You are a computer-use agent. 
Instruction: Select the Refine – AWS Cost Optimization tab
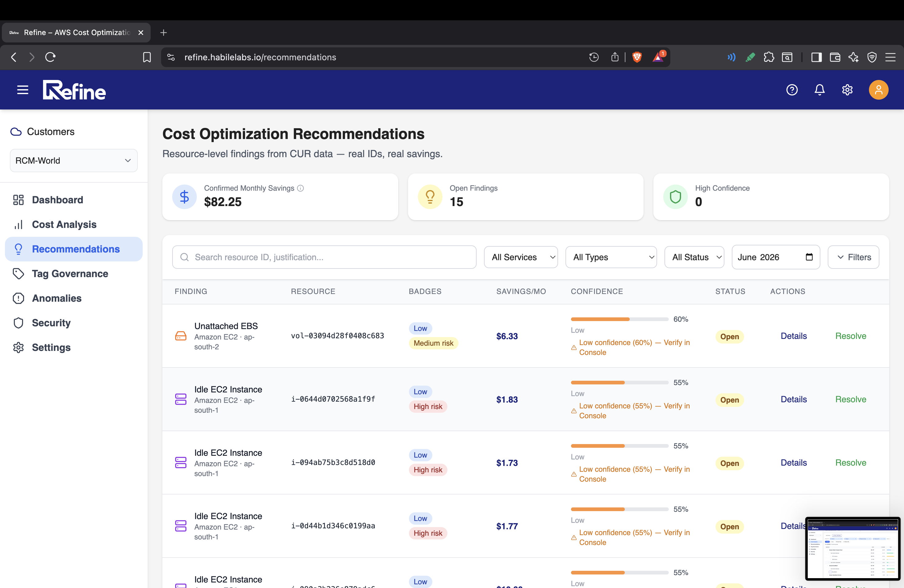(x=76, y=33)
